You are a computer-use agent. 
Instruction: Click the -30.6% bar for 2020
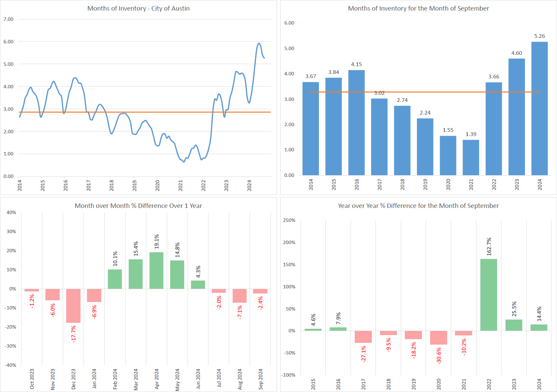point(438,337)
